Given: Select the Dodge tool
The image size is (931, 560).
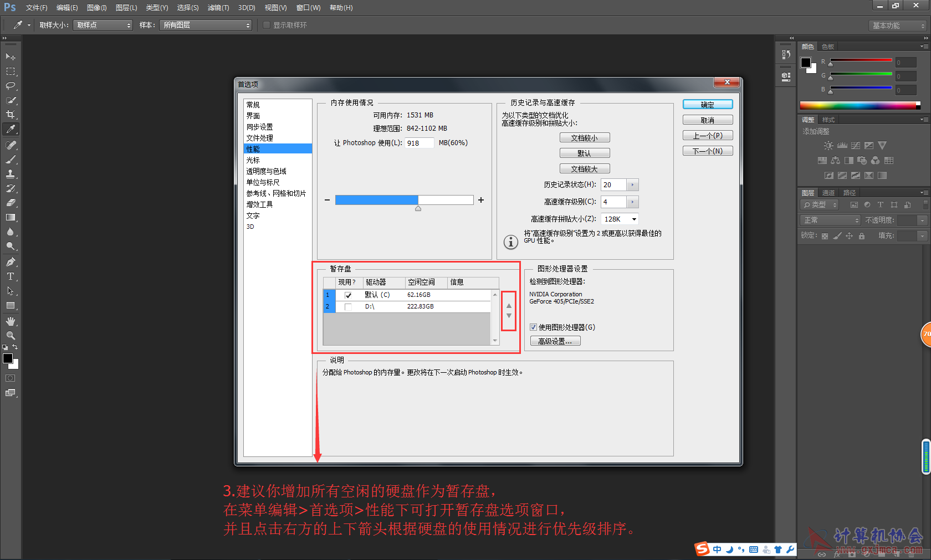Looking at the screenshot, I should click(x=11, y=246).
